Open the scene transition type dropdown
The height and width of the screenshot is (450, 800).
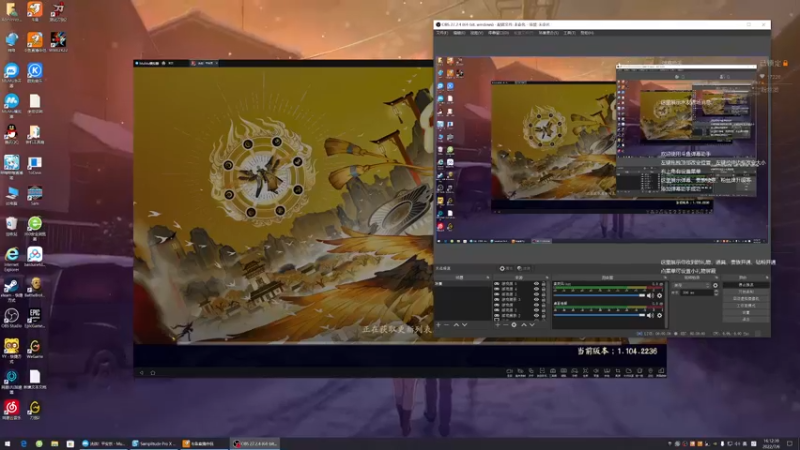click(691, 285)
